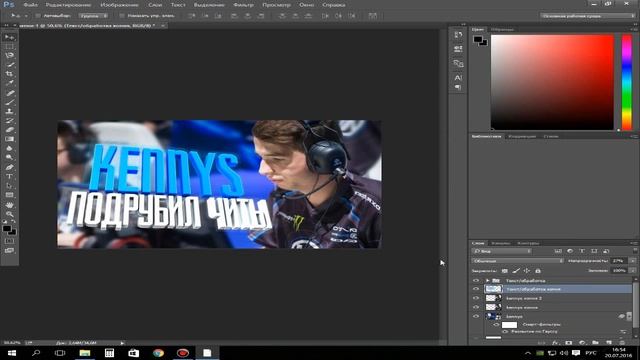The width and height of the screenshot is (640, 360).
Task: Select the Brush tool
Action: 9,102
